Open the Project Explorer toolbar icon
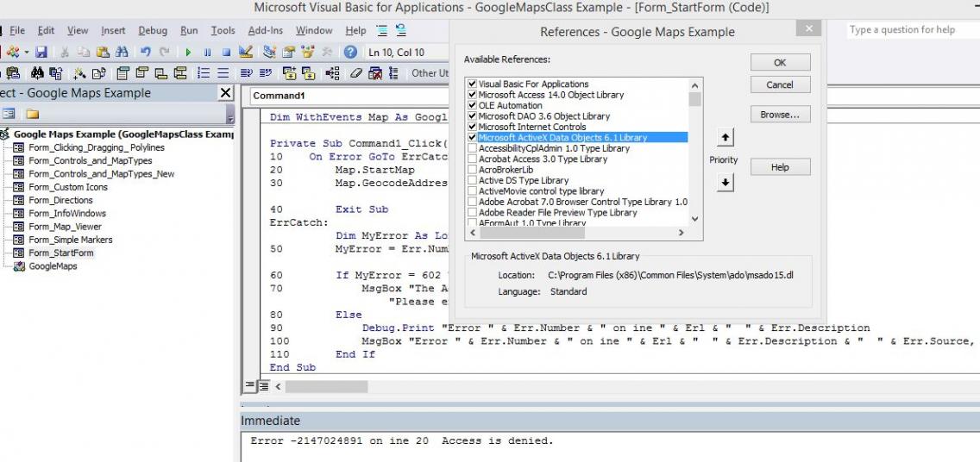980x462 pixels. click(x=269, y=53)
